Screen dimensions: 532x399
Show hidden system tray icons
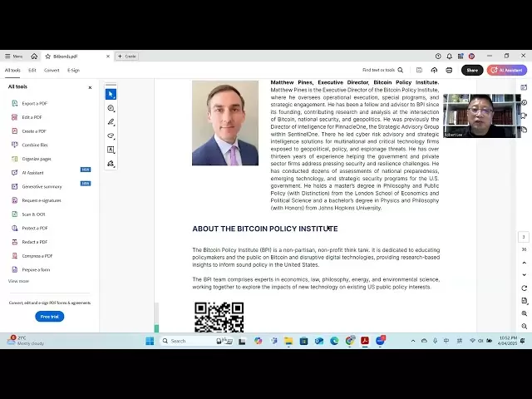[413, 341]
